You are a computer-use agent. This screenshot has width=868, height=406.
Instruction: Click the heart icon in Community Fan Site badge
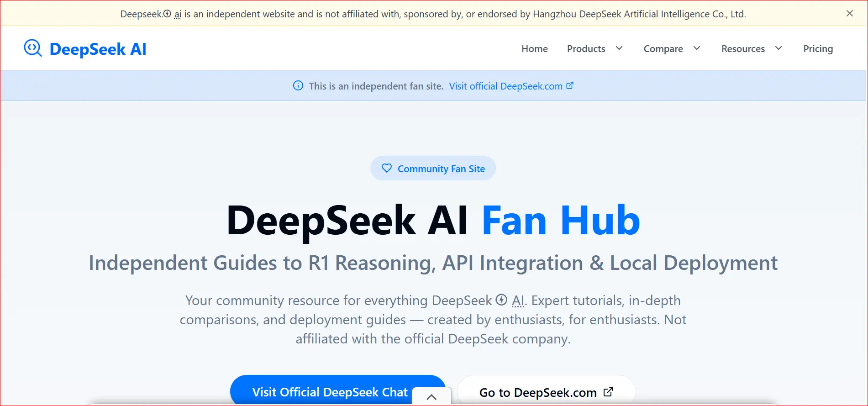coord(387,169)
